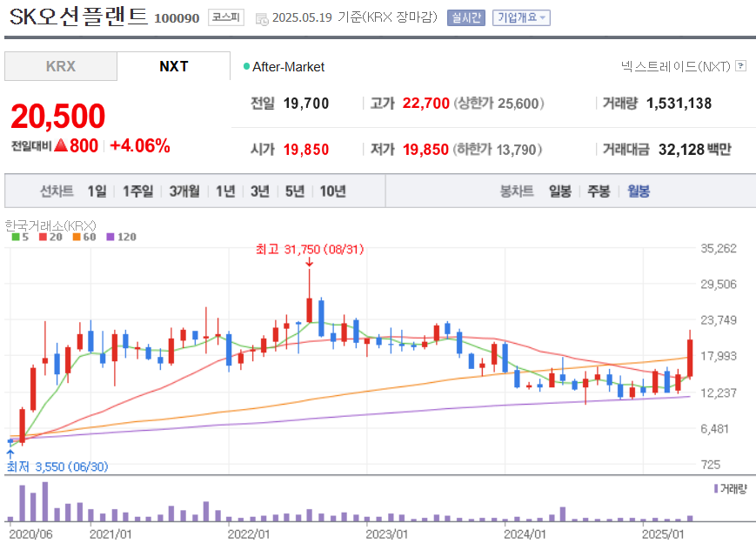Click the current price 20,500
Image resolution: width=756 pixels, height=557 pixels.
(58, 117)
